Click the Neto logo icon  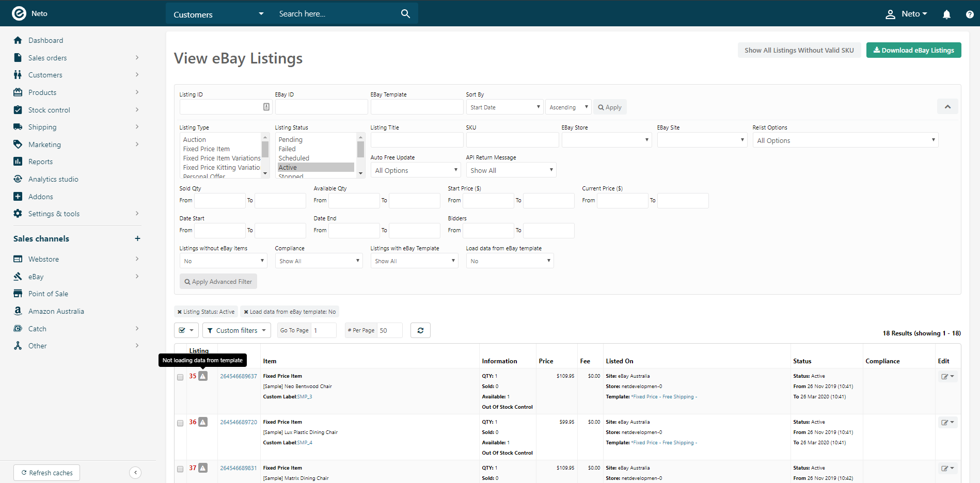[x=19, y=13]
